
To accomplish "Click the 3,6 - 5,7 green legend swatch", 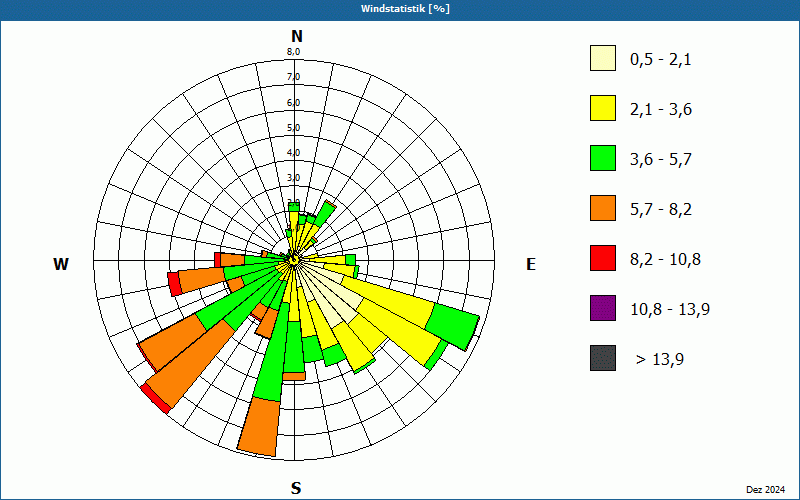I will [x=603, y=158].
